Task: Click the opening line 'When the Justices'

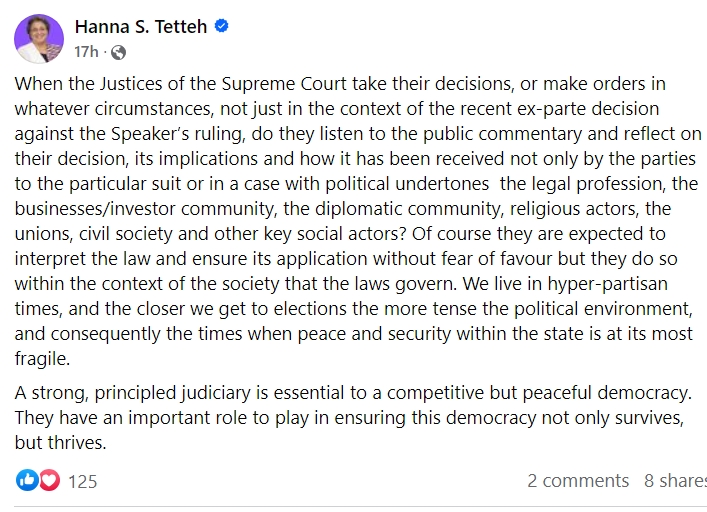Action: (82, 83)
